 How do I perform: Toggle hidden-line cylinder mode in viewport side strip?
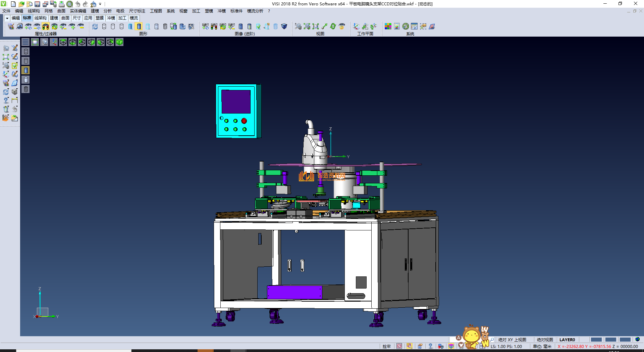coord(26,61)
